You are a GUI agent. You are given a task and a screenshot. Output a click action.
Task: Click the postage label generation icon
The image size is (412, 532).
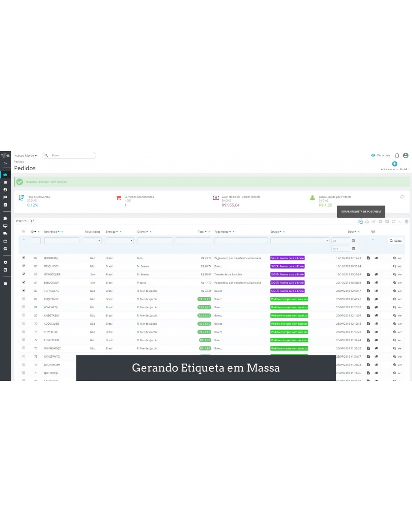[360, 221]
